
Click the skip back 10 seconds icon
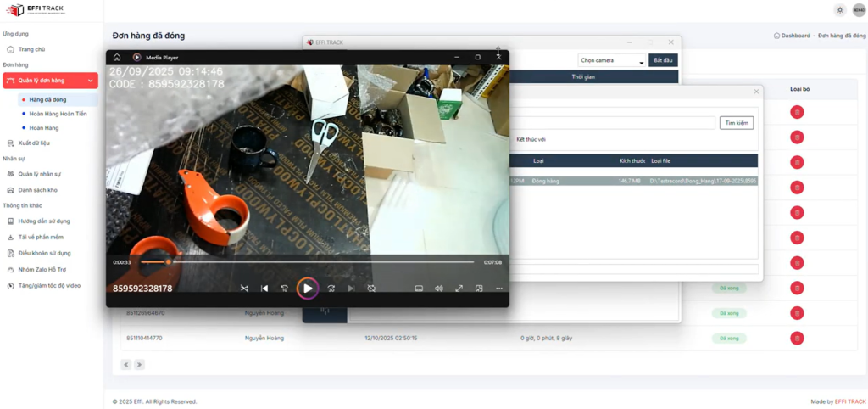285,289
